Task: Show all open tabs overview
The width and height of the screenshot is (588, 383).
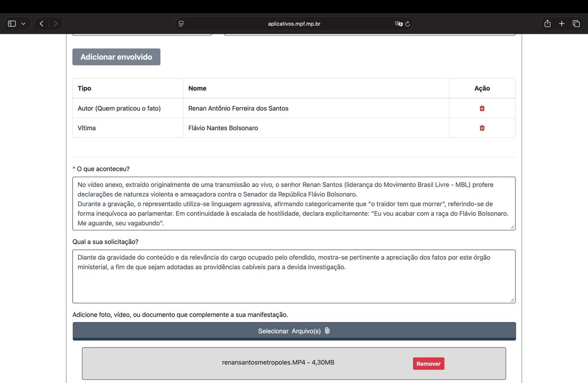Action: tap(575, 23)
